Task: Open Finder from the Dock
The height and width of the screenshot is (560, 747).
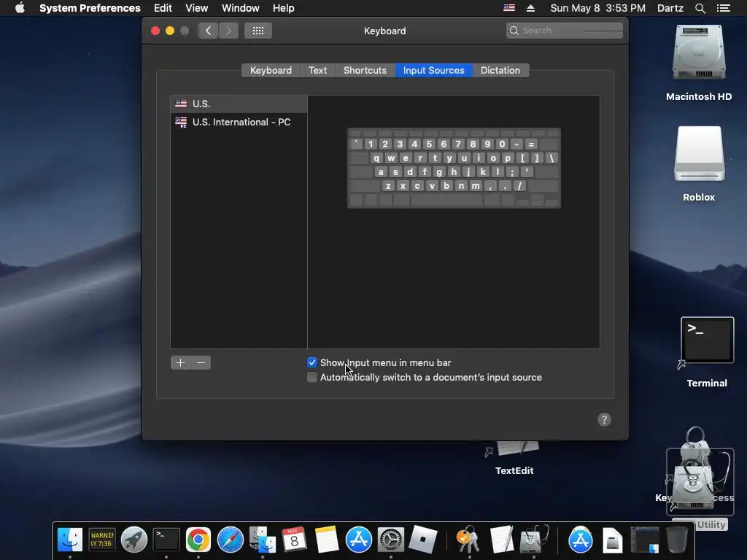Action: (x=69, y=540)
